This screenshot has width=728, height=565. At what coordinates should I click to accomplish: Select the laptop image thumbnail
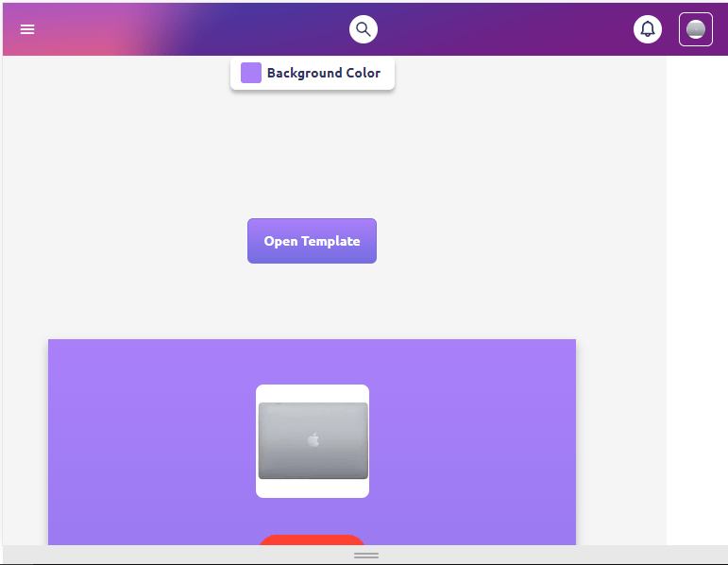[x=313, y=441]
